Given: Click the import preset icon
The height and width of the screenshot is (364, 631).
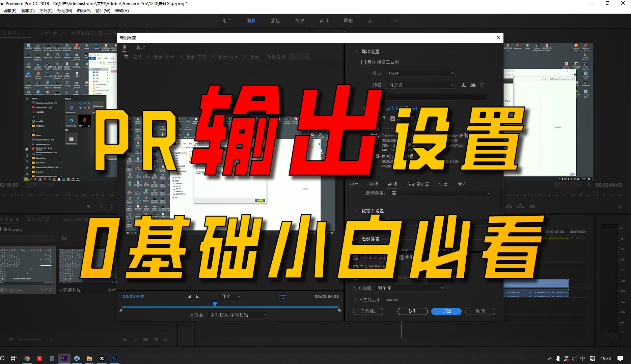Looking at the screenshot, I should [x=473, y=85].
